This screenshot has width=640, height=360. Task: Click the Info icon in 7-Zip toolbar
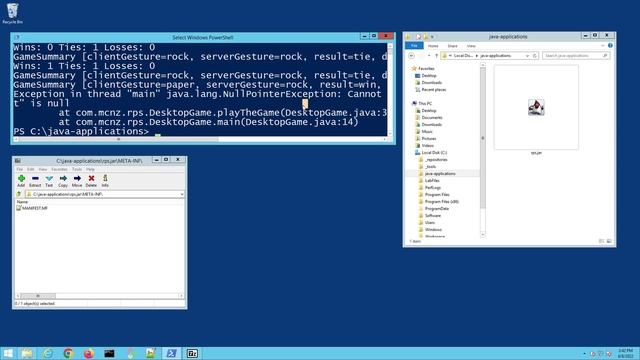(105, 180)
